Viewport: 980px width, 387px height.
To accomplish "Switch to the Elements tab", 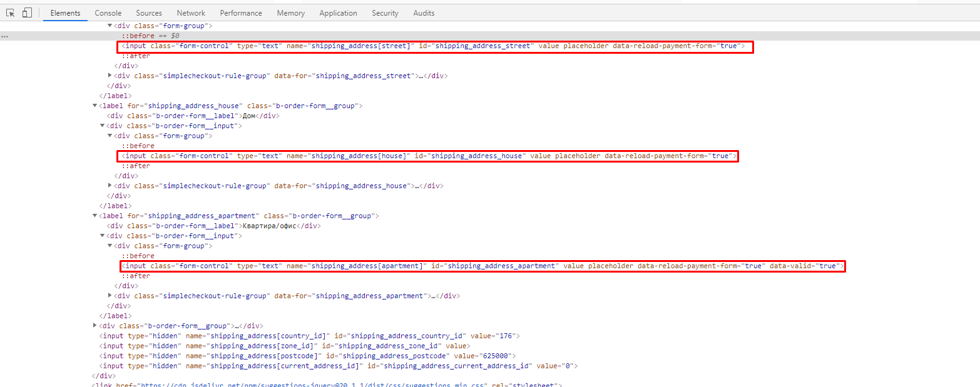I will pos(65,13).
